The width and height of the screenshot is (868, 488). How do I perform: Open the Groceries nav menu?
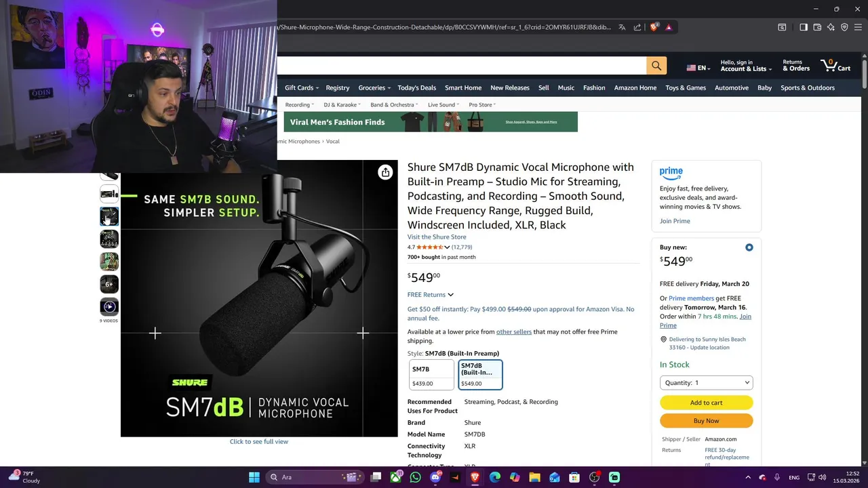point(374,87)
